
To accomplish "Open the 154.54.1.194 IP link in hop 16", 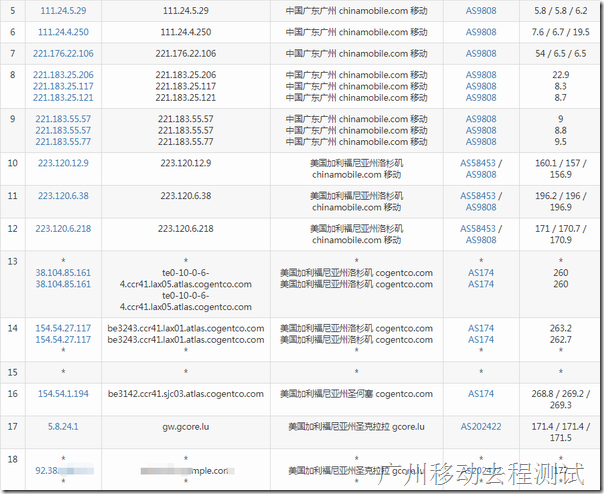I will click(x=63, y=394).
